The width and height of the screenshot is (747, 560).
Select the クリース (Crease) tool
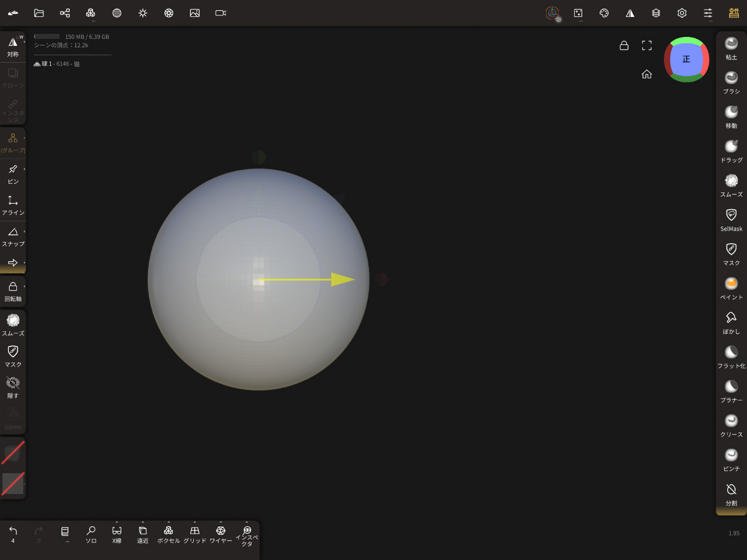click(x=731, y=425)
